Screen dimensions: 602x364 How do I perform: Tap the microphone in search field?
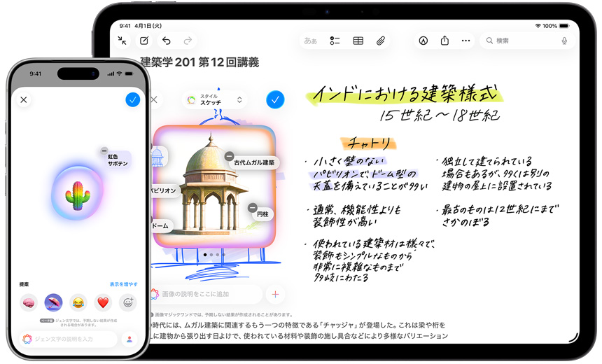coord(564,41)
